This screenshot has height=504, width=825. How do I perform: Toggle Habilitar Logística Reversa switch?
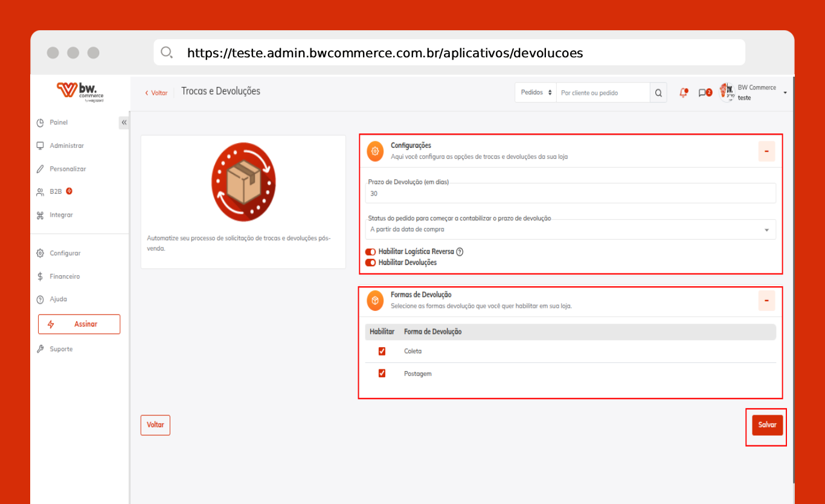point(370,252)
